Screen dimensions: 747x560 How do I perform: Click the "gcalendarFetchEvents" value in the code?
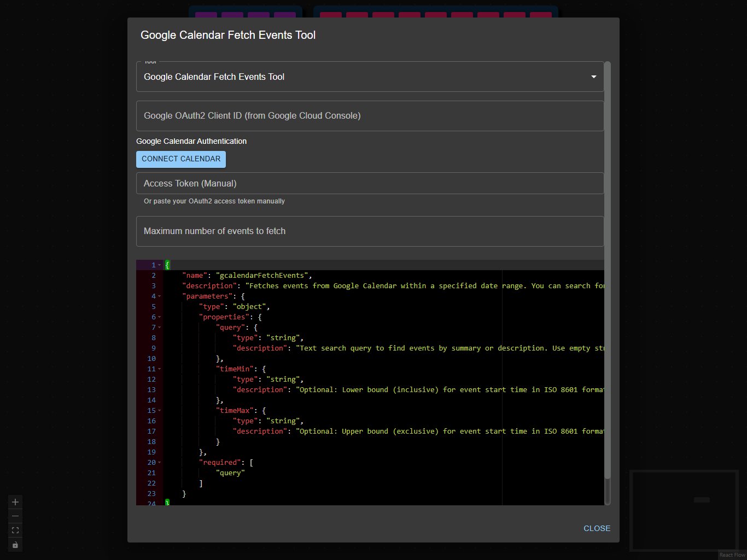(262, 276)
